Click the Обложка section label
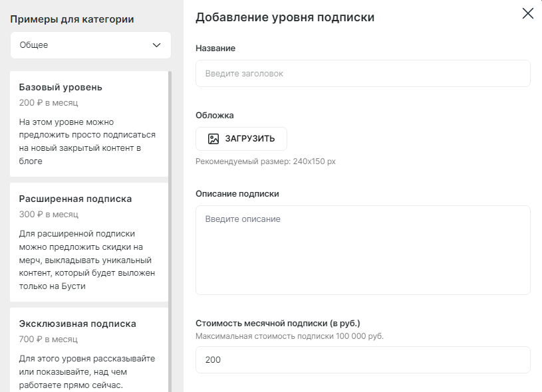Viewport: 542px width, 392px height. [x=215, y=116]
